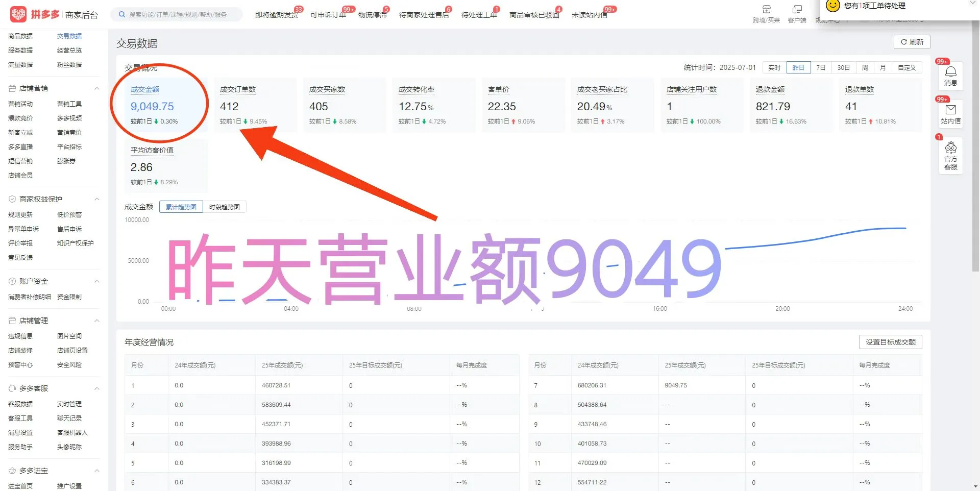Select the 实时 time range
The height and width of the screenshot is (491, 980).
[x=774, y=67]
